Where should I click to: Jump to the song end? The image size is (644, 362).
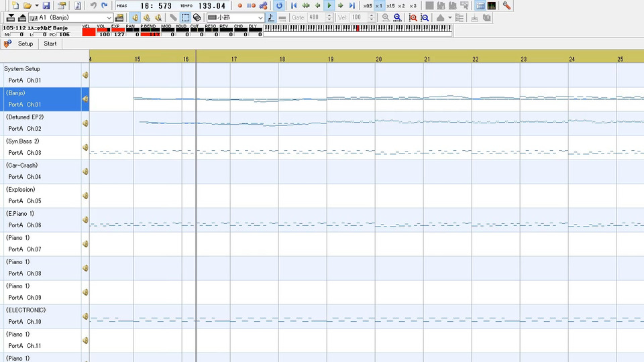coord(352,6)
